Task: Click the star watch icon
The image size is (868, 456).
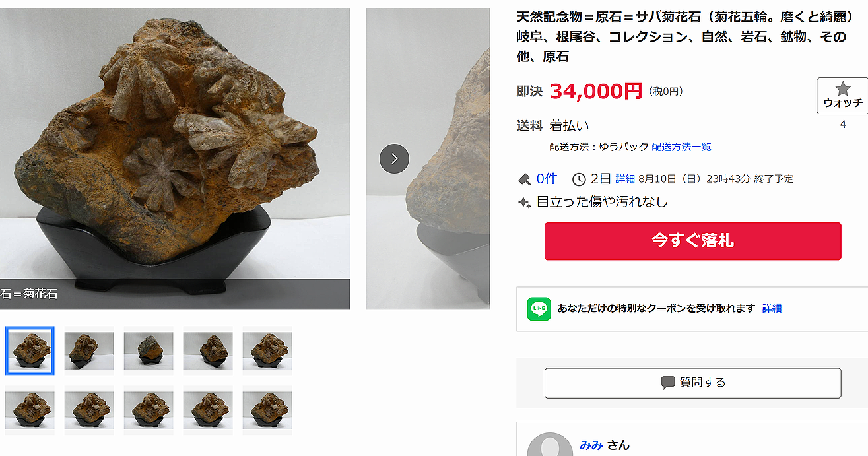Action: click(842, 88)
